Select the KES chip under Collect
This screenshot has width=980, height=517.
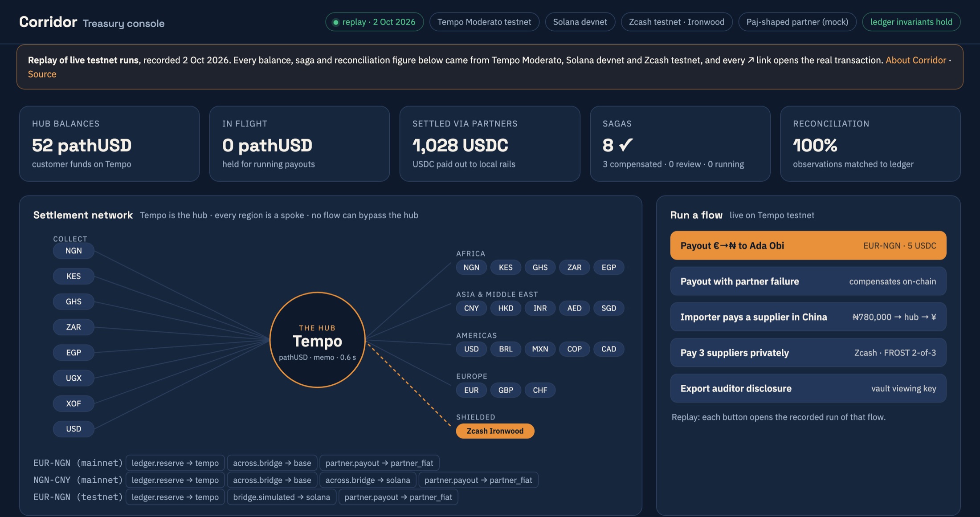[x=73, y=276]
